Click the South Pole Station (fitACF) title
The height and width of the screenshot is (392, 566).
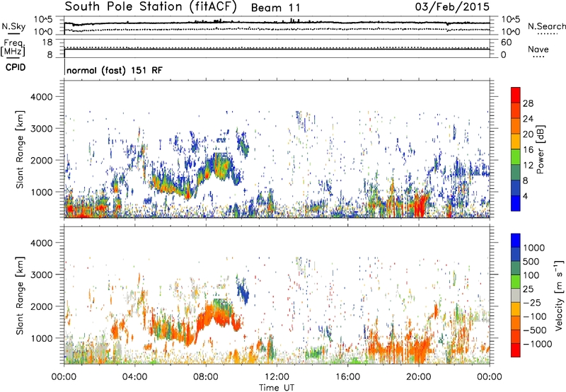(x=151, y=6)
